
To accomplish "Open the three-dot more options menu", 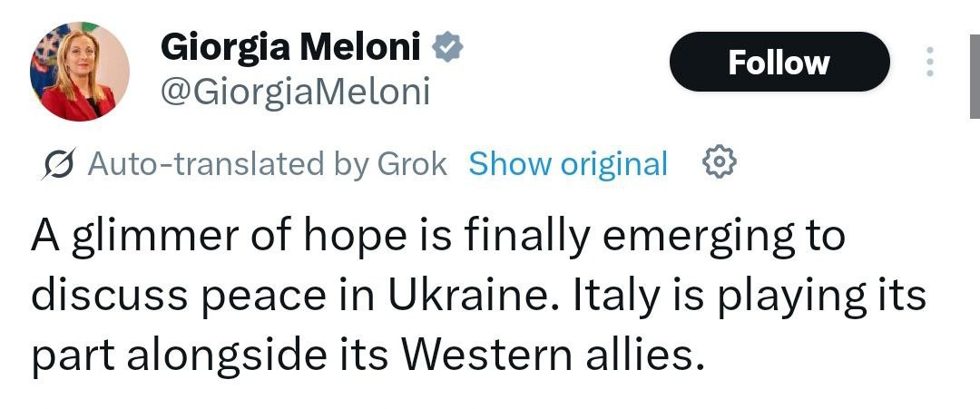I will (929, 62).
